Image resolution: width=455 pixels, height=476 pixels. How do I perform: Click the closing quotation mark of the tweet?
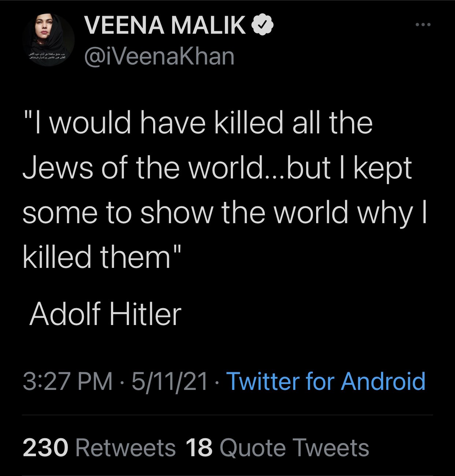point(177,248)
